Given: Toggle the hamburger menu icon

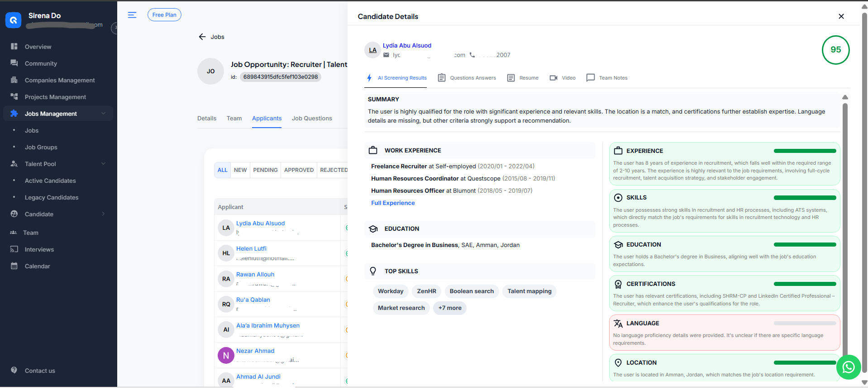Looking at the screenshot, I should (132, 15).
